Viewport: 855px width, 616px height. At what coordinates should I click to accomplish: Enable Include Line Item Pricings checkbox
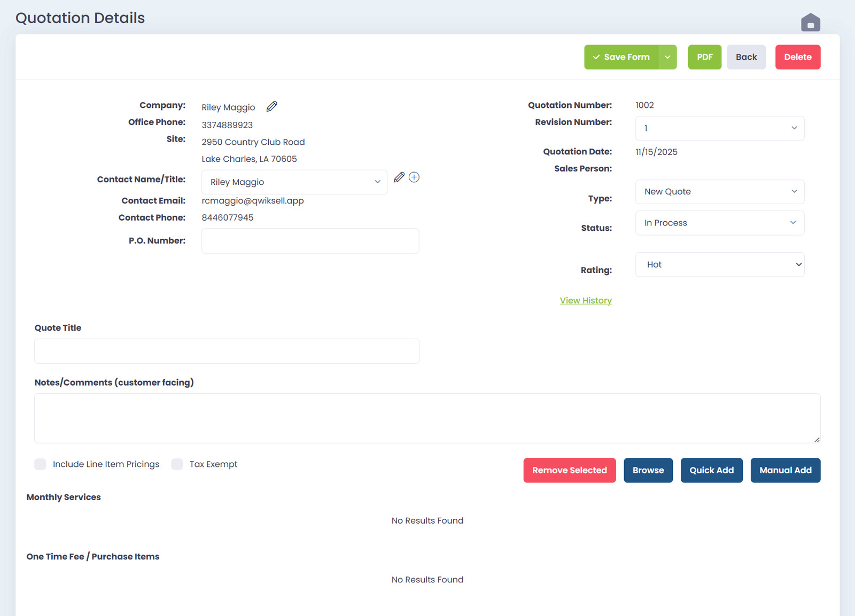(x=41, y=464)
